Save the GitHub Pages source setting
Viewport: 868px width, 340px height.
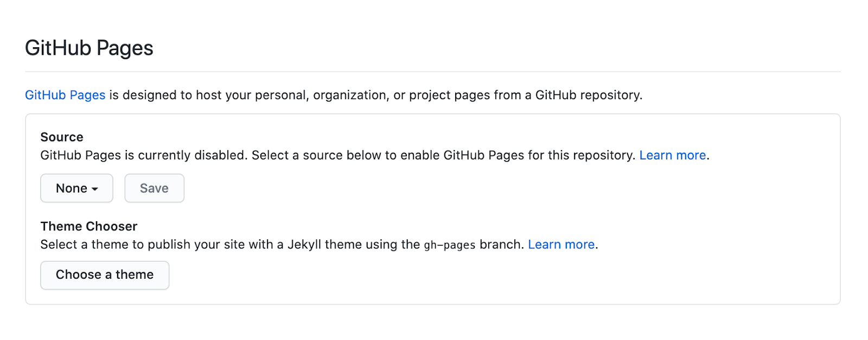(x=154, y=188)
